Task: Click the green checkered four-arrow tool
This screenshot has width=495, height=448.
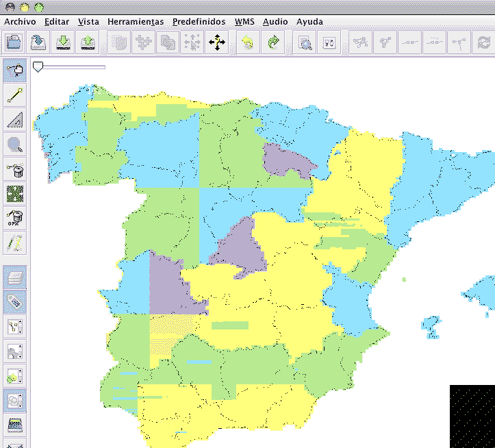Action: pyautogui.click(x=15, y=194)
